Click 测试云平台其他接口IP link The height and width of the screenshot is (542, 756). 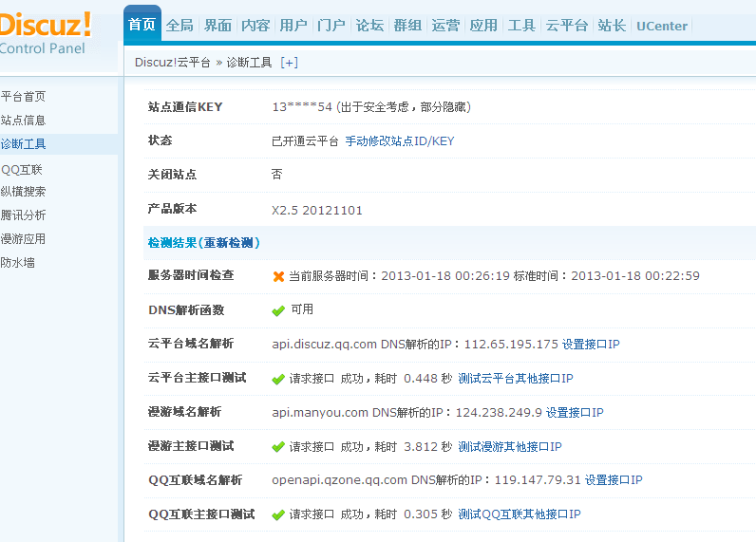(516, 379)
